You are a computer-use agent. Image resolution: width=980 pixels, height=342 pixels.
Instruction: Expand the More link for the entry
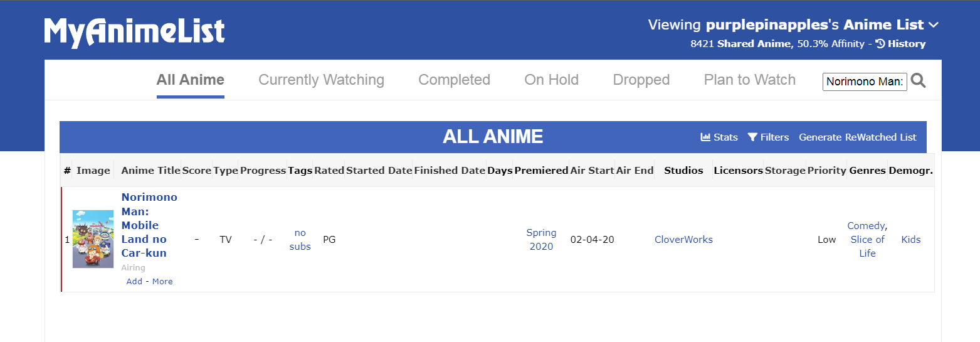[162, 281]
